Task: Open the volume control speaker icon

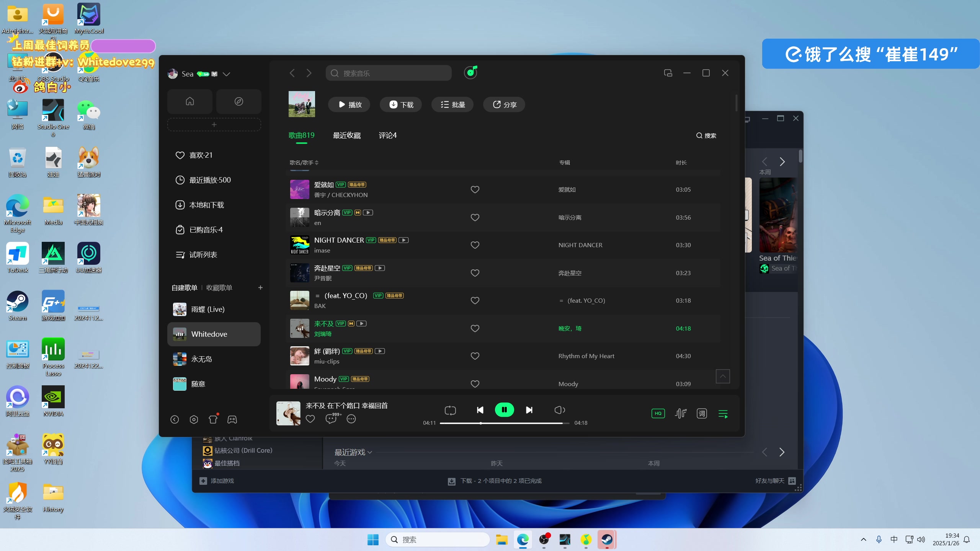Action: click(x=559, y=410)
